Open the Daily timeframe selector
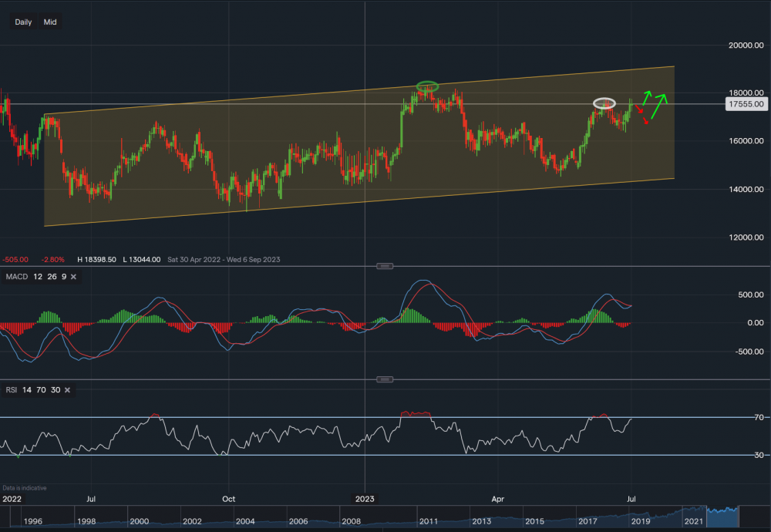The width and height of the screenshot is (771, 532). click(x=23, y=22)
